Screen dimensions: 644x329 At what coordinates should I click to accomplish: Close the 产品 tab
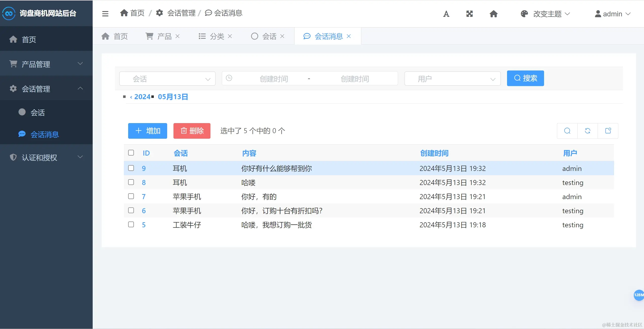point(177,36)
